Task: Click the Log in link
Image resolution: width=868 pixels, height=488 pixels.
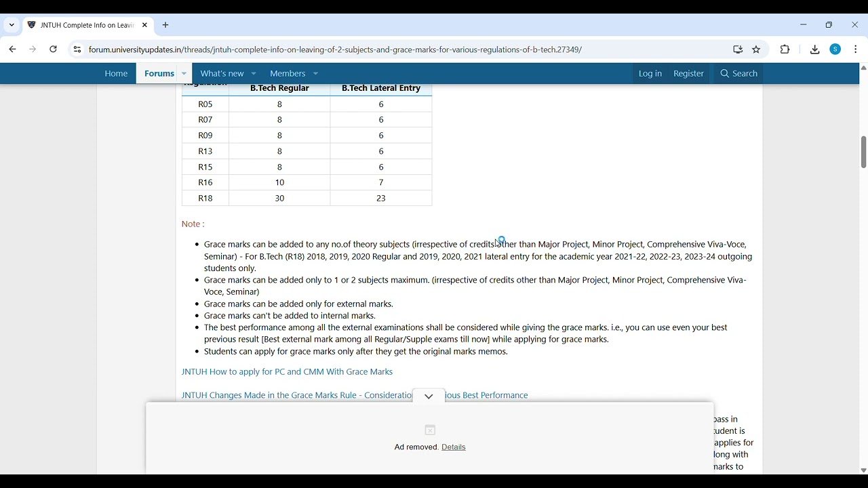Action: pos(650,73)
